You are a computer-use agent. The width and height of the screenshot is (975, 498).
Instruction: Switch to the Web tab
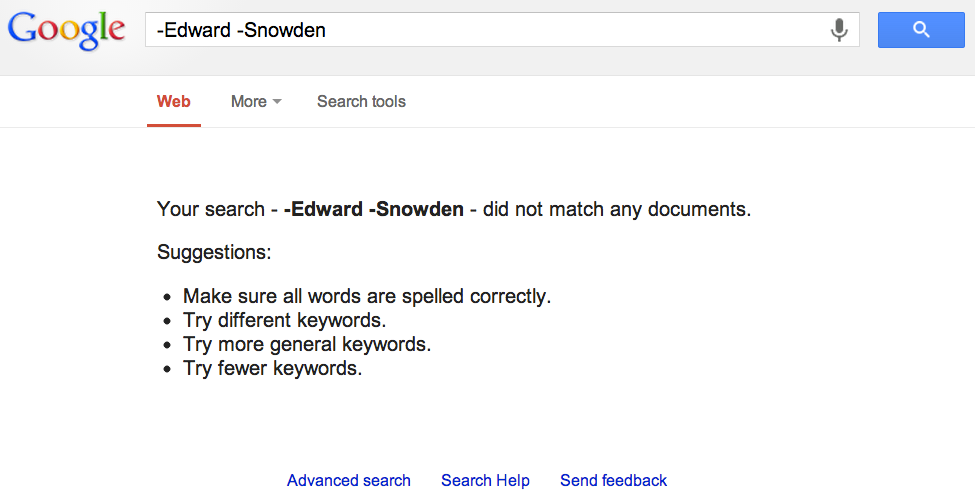[x=174, y=101]
